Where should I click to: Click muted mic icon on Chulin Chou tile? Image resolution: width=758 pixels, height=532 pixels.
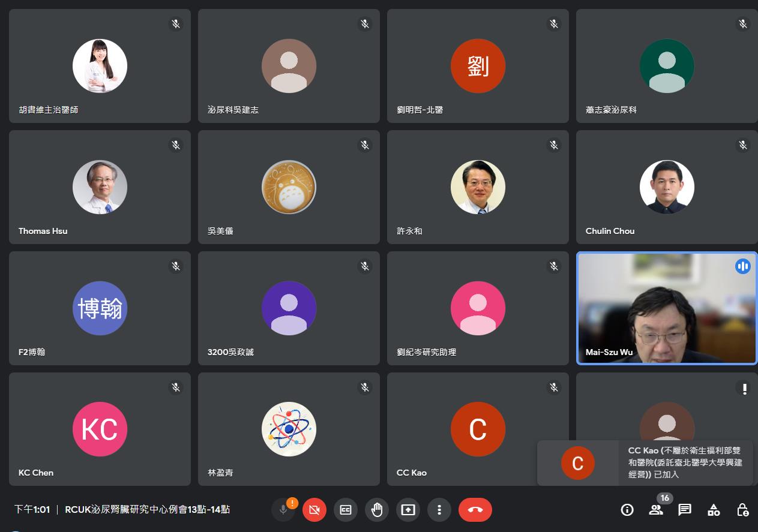743,145
